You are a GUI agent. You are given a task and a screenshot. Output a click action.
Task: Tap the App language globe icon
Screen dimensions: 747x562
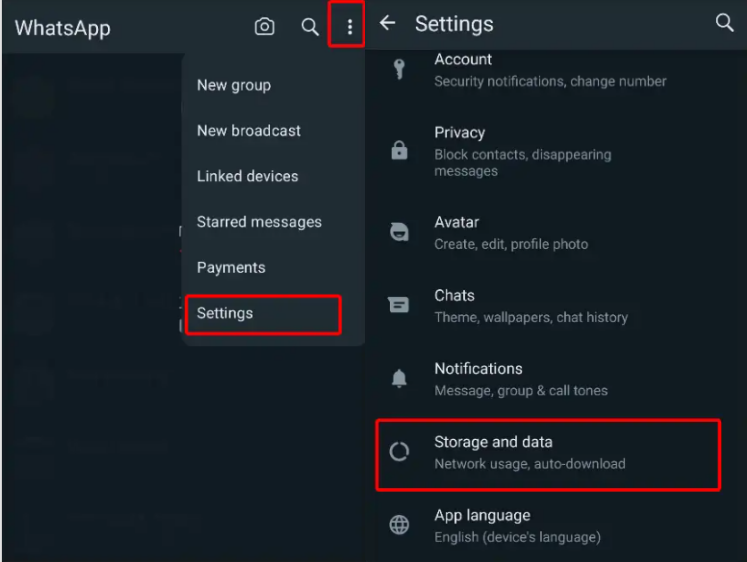click(x=399, y=525)
